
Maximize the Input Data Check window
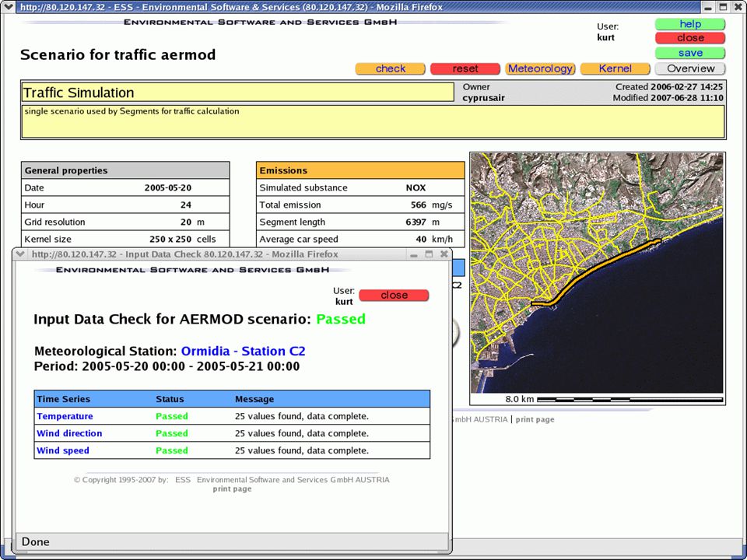(429, 254)
